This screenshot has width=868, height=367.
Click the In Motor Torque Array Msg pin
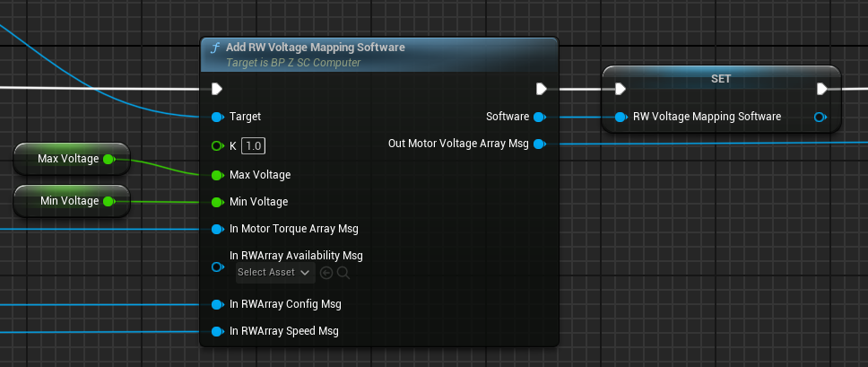pyautogui.click(x=216, y=229)
